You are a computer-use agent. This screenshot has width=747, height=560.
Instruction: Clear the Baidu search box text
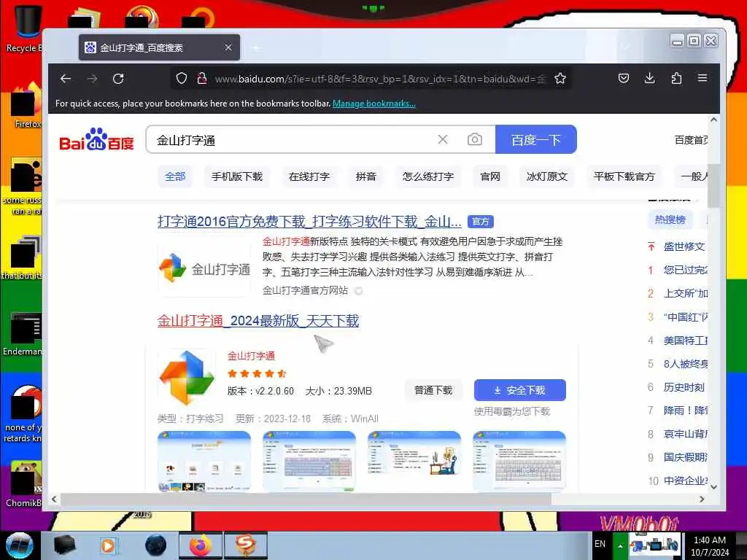(x=443, y=139)
